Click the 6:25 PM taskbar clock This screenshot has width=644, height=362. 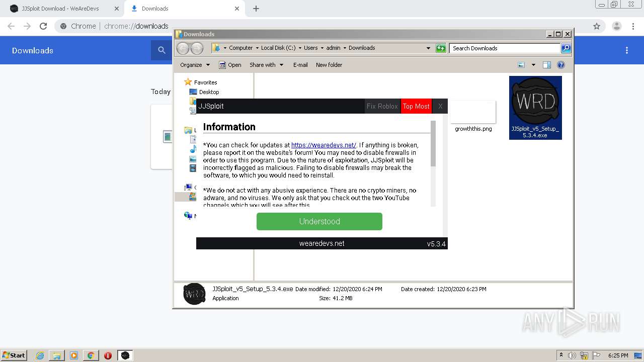point(618,355)
